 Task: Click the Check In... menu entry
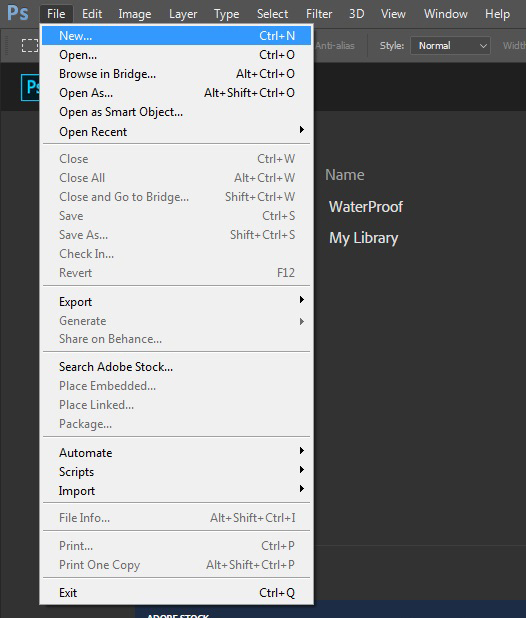(x=177, y=253)
